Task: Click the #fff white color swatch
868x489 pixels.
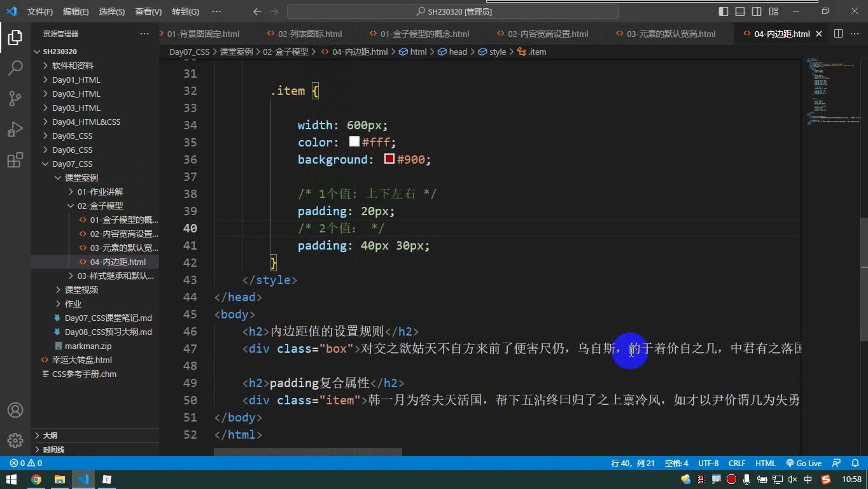Action: click(x=354, y=141)
